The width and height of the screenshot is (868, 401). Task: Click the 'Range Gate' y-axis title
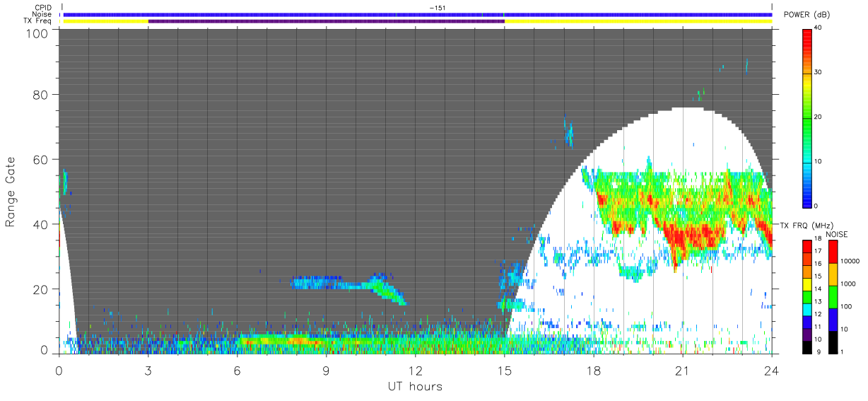[11, 192]
